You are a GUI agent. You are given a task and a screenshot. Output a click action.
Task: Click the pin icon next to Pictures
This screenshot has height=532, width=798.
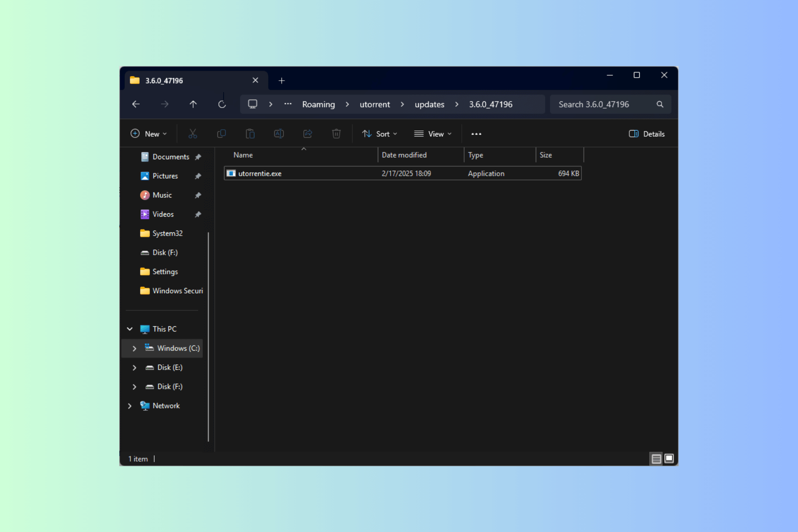coord(198,176)
